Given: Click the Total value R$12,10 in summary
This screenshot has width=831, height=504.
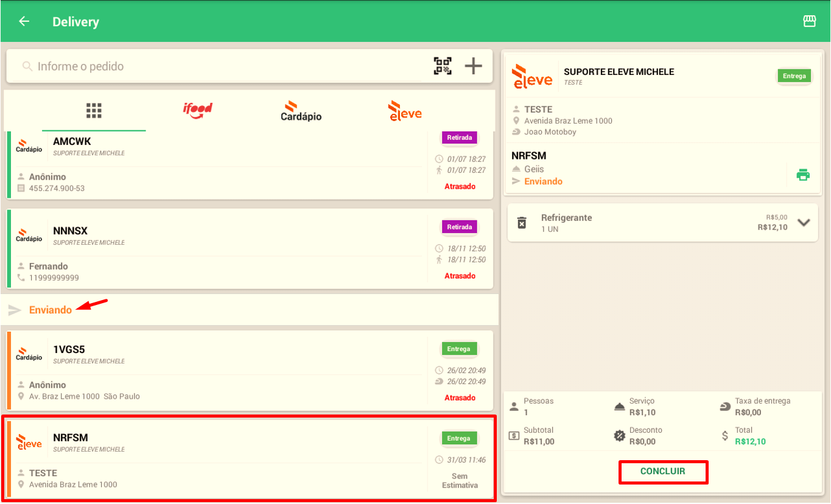Looking at the screenshot, I should point(751,441).
